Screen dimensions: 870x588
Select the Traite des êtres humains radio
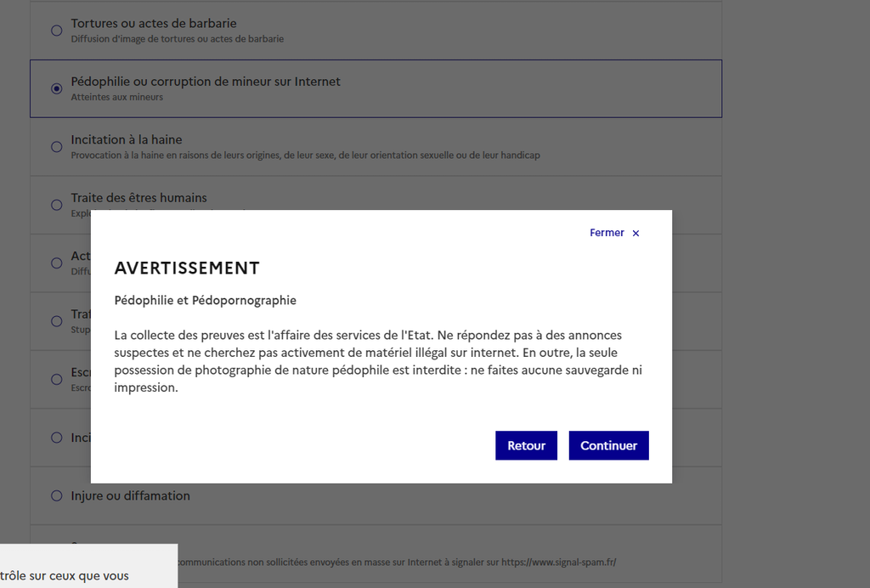[57, 205]
